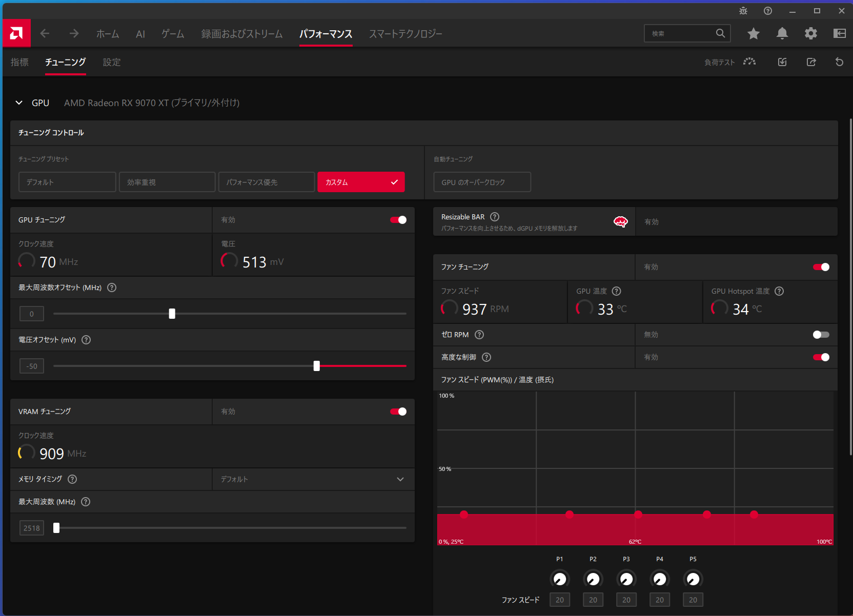
Task: Select the デフォルト tuning preset
Action: point(67,182)
